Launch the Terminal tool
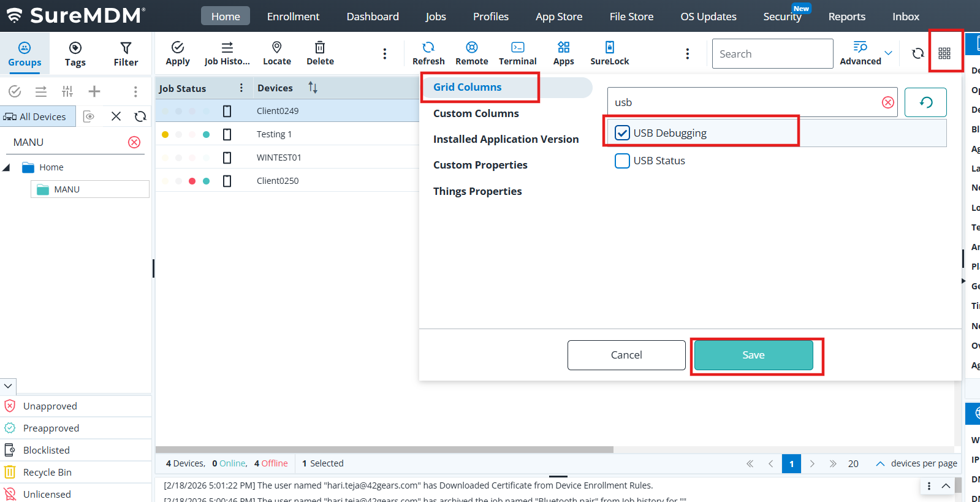The height and width of the screenshot is (502, 980). click(517, 53)
